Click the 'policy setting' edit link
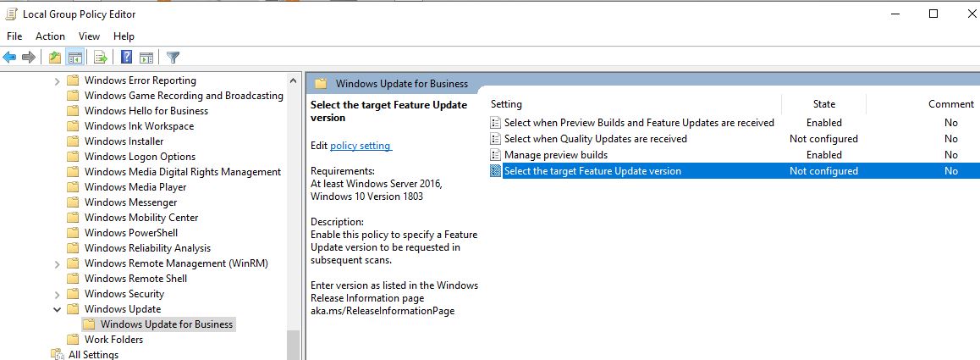Image resolution: width=980 pixels, height=360 pixels. pyautogui.click(x=361, y=146)
